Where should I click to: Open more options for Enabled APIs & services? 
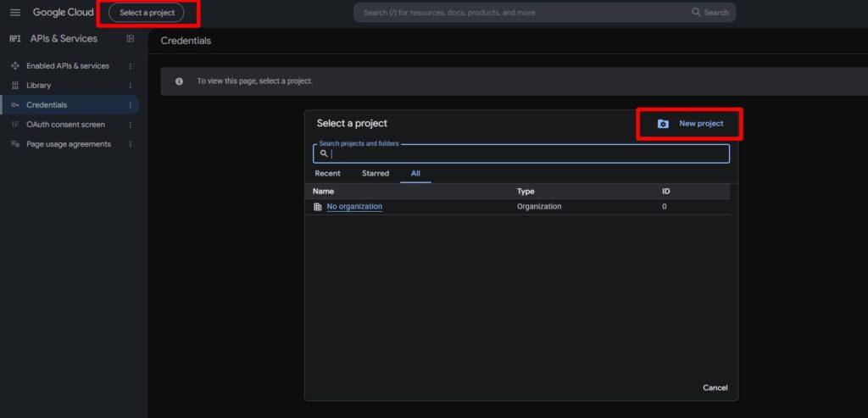pyautogui.click(x=130, y=66)
